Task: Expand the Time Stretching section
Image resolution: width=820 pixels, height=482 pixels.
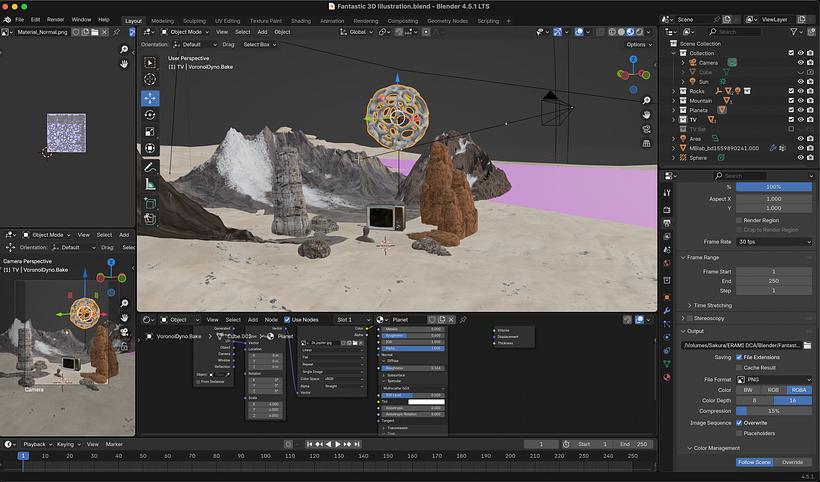Action: point(712,305)
